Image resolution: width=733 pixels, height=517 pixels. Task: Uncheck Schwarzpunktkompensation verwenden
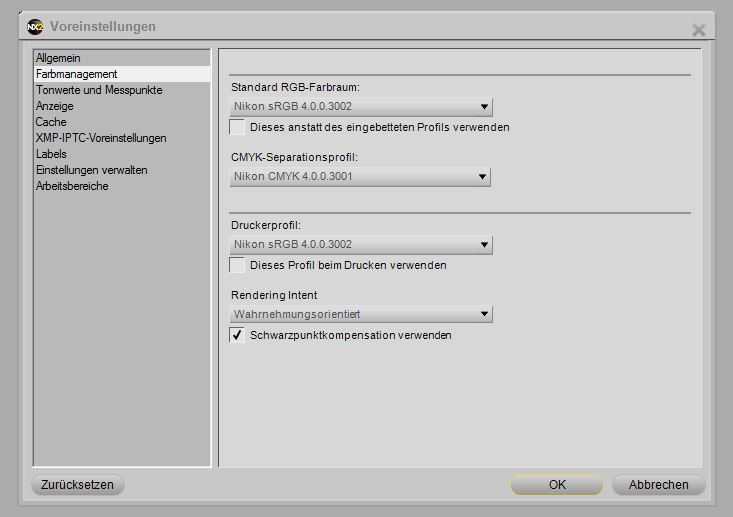(237, 335)
